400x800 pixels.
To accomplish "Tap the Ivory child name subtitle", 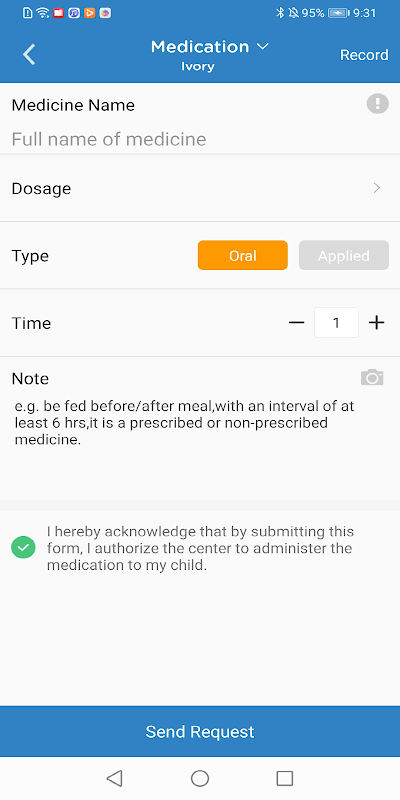I will 198,67.
